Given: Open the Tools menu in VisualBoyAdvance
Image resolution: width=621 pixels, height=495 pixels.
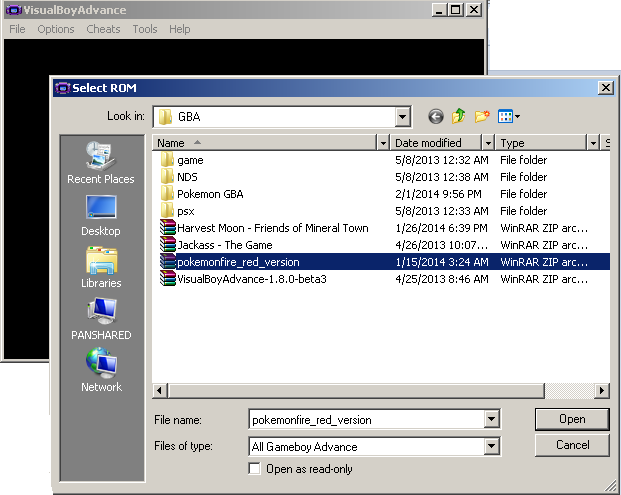Looking at the screenshot, I should click(145, 29).
